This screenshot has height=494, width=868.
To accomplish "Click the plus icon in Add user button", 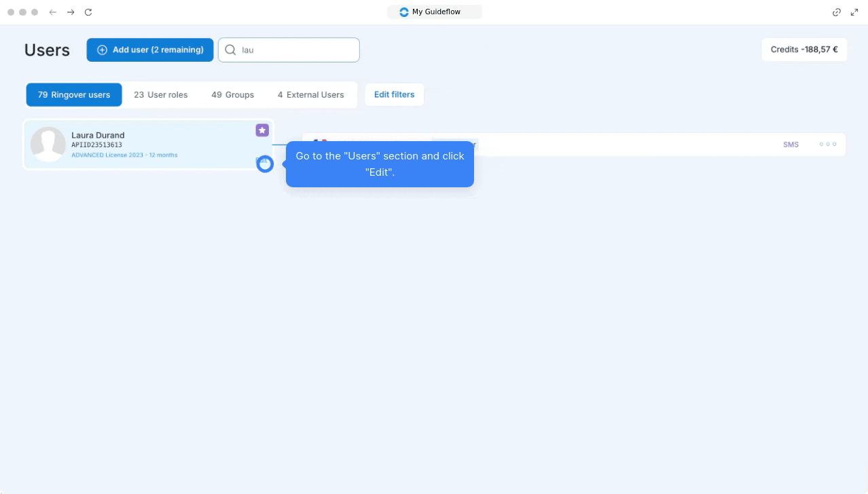I will pos(103,50).
